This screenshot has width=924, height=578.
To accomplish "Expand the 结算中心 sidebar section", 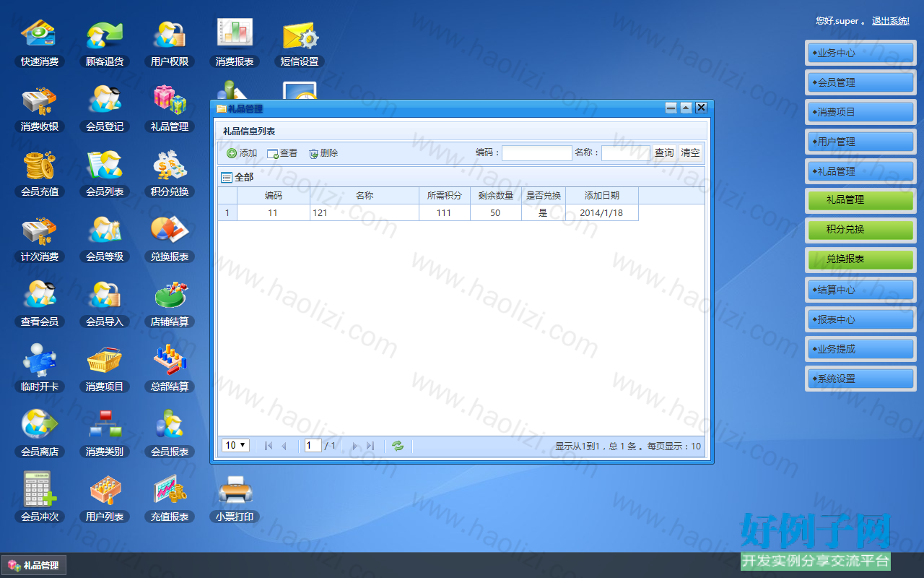I will point(860,290).
